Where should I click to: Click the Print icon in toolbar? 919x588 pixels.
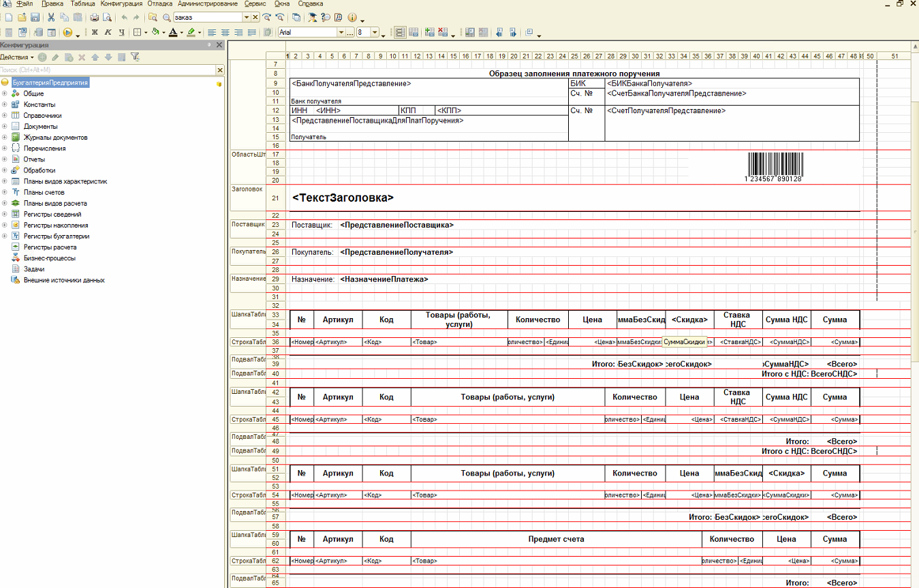click(x=94, y=17)
